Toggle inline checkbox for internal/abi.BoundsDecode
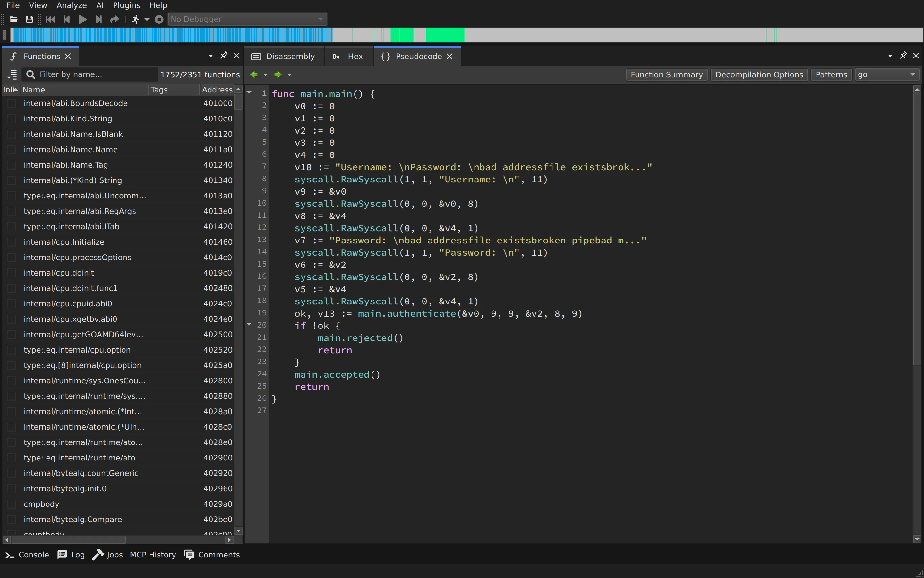The height and width of the screenshot is (578, 924). [x=12, y=103]
